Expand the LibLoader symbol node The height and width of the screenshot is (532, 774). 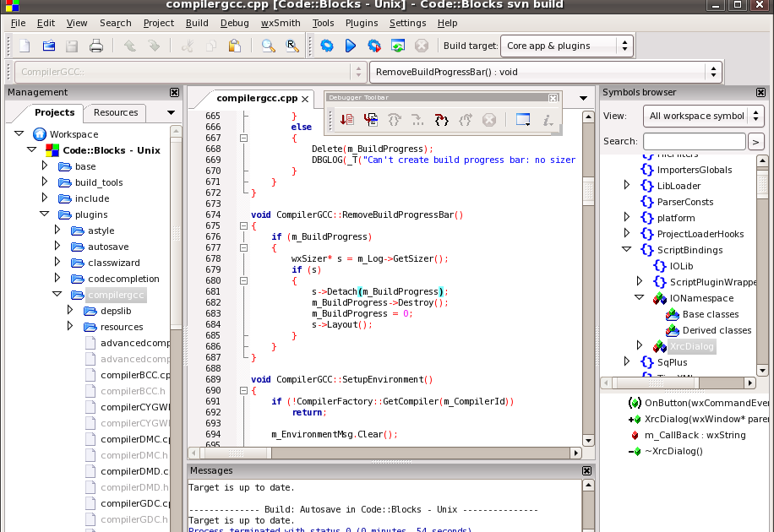627,185
